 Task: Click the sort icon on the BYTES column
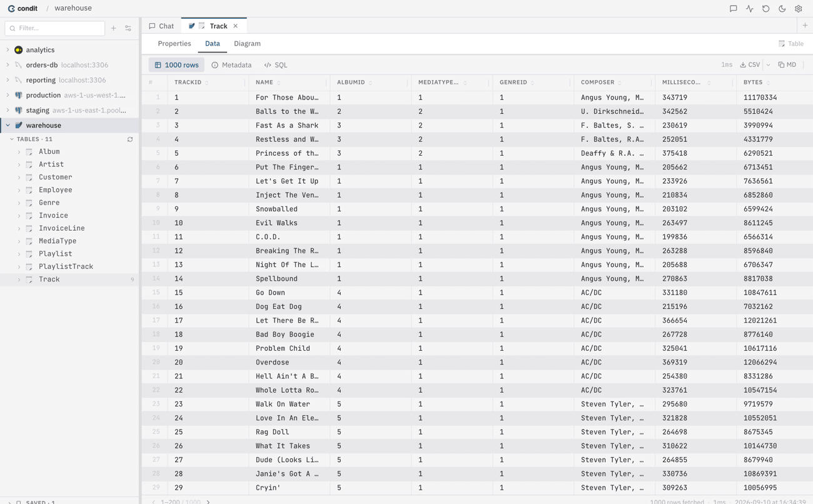point(769,83)
